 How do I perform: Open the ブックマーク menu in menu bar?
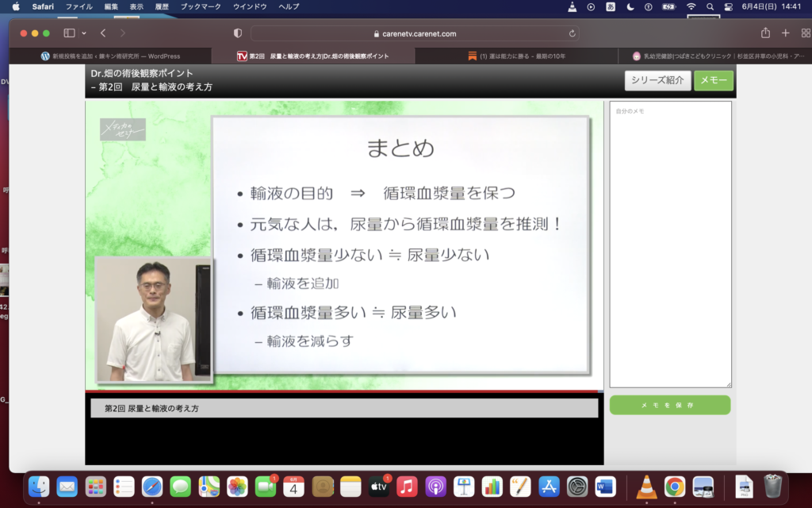coord(201,6)
